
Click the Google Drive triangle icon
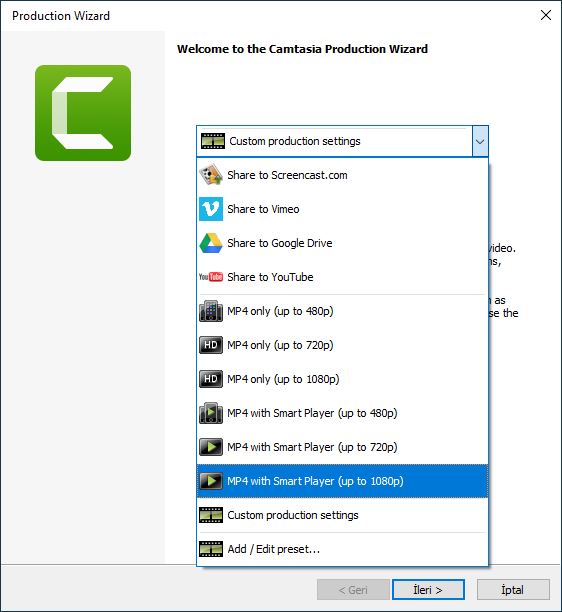211,243
